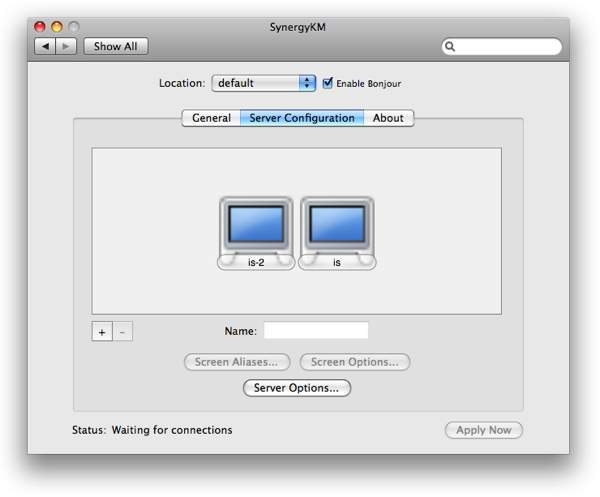Toggle the Enable Bonjour checkbox
The height and width of the screenshot is (497, 600).
(328, 83)
